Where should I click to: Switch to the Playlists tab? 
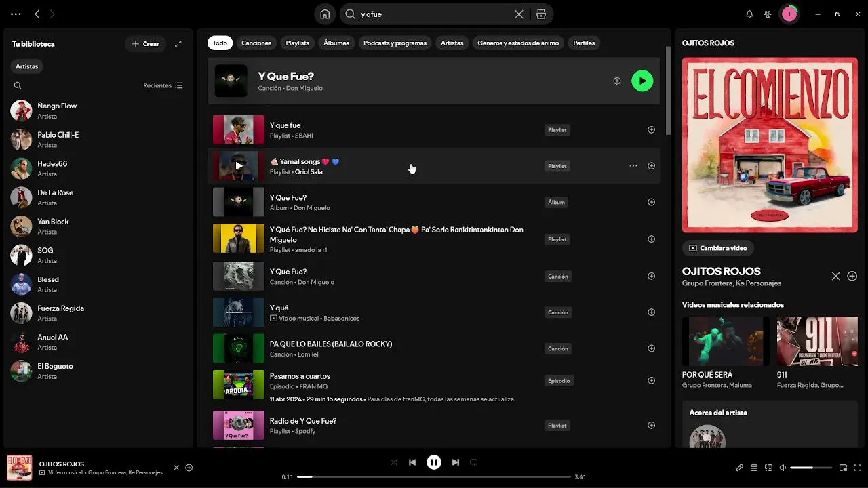298,43
